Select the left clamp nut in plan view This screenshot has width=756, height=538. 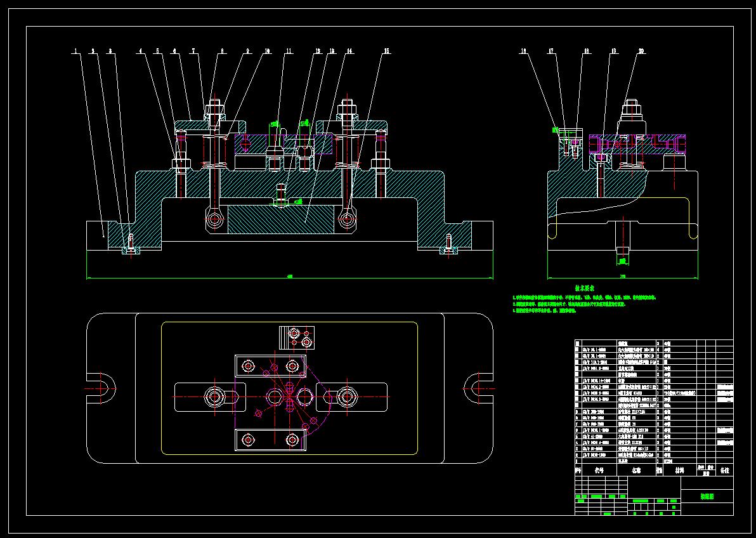(x=214, y=397)
